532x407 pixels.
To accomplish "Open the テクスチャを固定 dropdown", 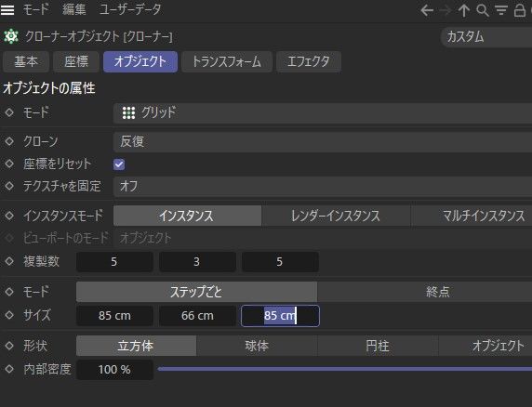I will [x=323, y=186].
